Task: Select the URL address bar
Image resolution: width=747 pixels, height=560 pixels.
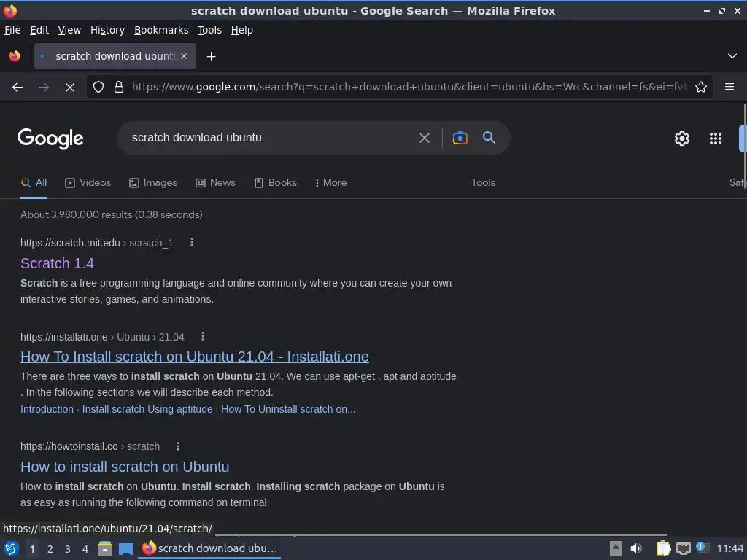Action: pos(410,87)
